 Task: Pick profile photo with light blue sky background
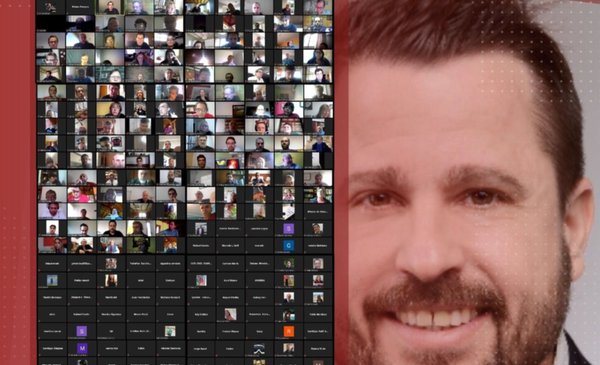tap(52, 280)
